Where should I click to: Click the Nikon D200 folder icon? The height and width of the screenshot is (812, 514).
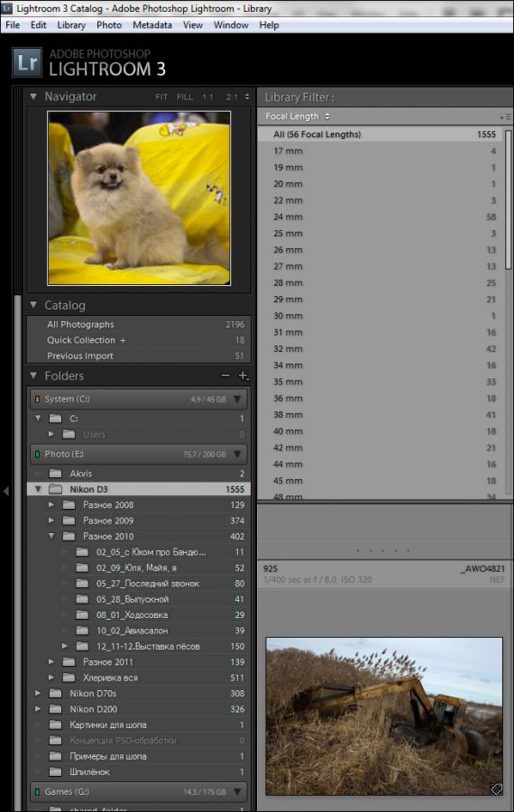point(55,709)
